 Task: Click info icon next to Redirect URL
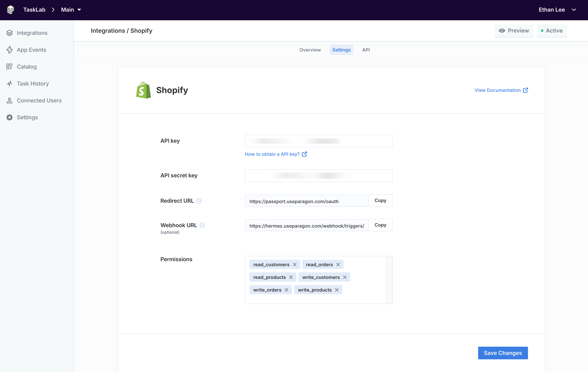199,201
